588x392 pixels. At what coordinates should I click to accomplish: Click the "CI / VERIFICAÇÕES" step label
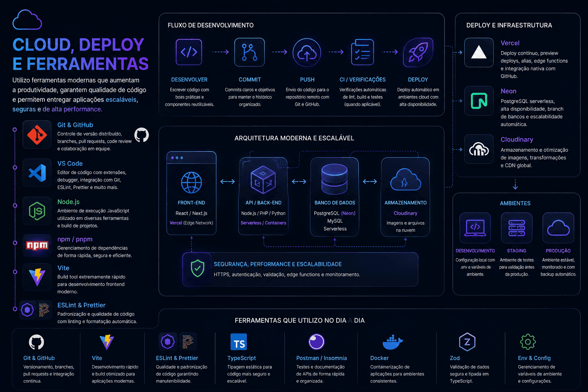tap(363, 80)
